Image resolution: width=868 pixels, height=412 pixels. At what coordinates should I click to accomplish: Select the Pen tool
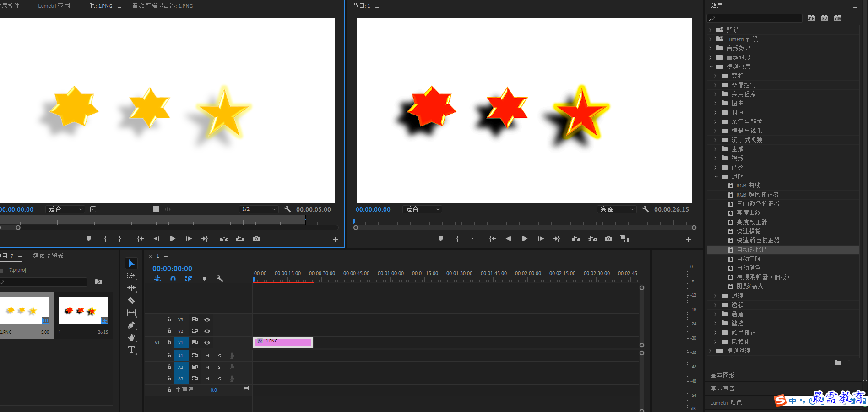pos(131,325)
